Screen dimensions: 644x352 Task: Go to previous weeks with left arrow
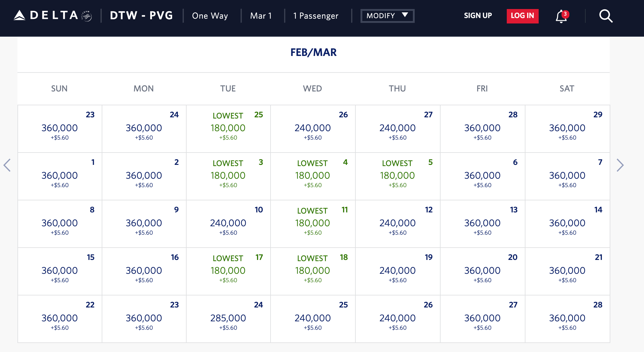pos(7,165)
